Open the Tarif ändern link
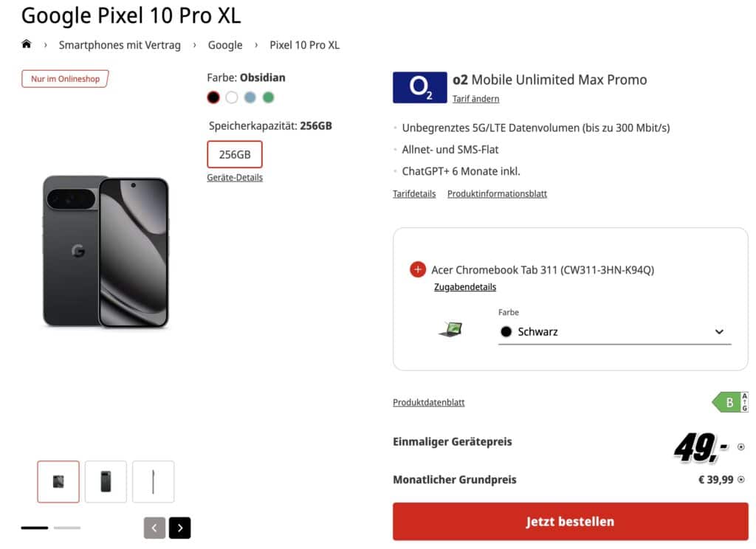Viewport: 756px width, 549px height. [475, 99]
